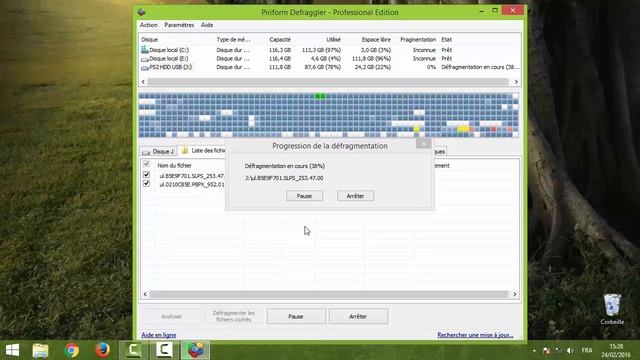Click Défragmenter les fichiers cochés button
This screenshot has height=360, width=640.
click(233, 316)
